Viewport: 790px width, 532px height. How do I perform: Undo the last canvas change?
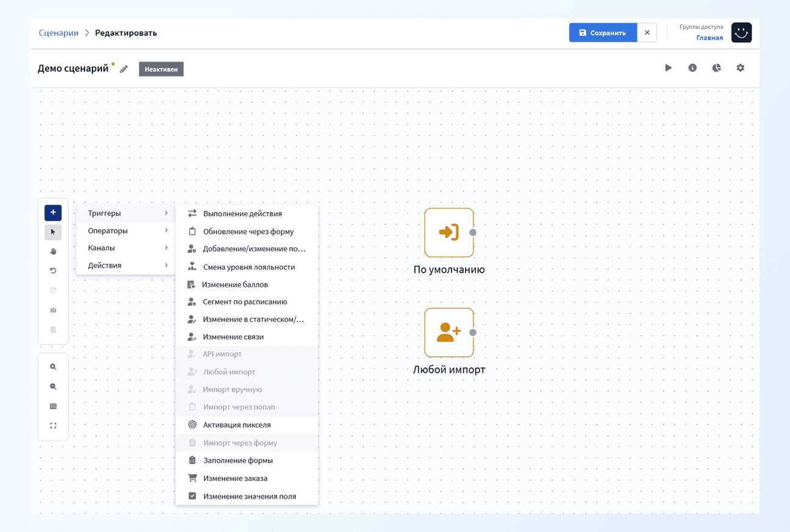(53, 271)
